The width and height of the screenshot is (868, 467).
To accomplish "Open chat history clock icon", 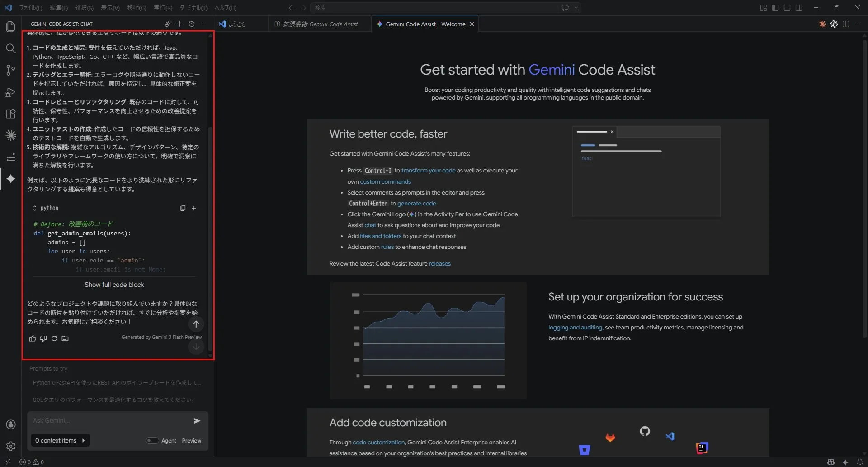I will click(191, 24).
